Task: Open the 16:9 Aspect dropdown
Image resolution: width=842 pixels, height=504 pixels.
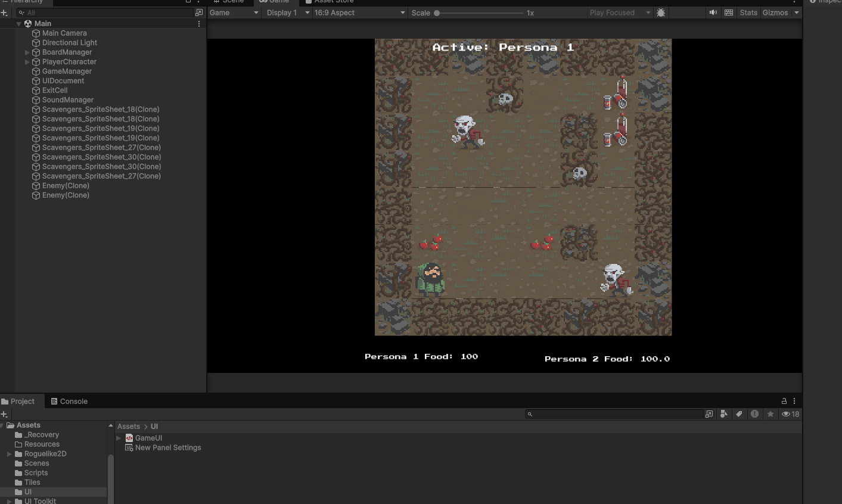Action: pos(359,13)
